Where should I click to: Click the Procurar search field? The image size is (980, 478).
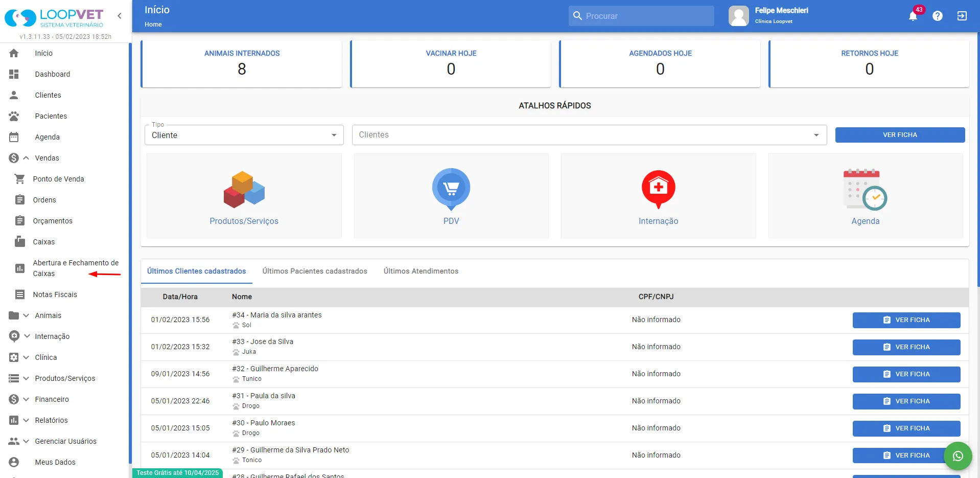641,16
